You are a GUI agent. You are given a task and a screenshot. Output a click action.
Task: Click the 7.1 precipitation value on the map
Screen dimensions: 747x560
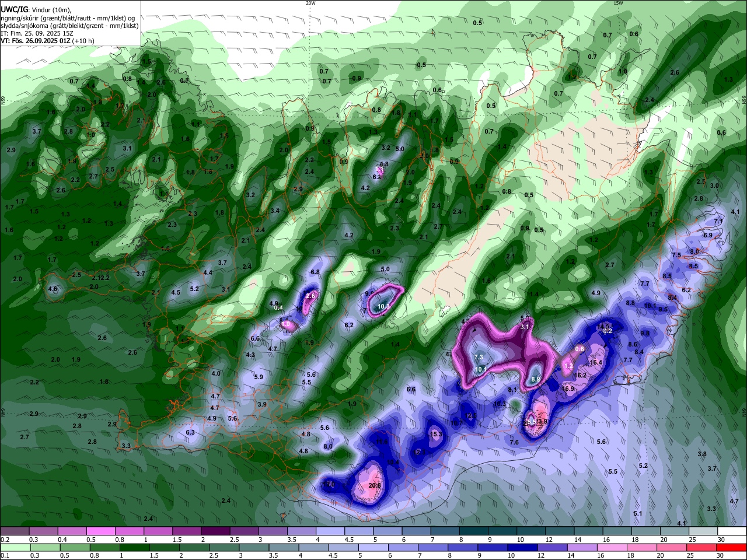718,222
